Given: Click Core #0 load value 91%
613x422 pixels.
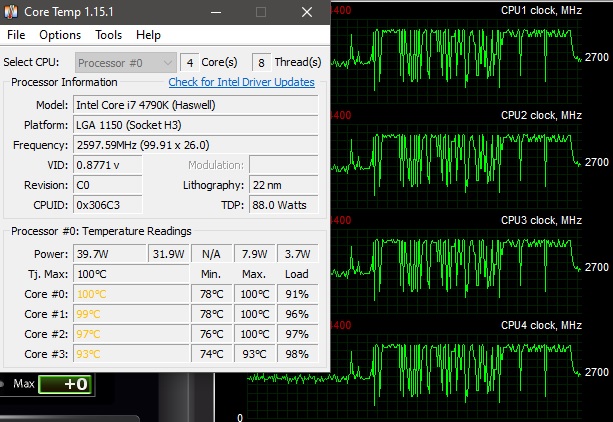Looking at the screenshot, I should point(297,294).
